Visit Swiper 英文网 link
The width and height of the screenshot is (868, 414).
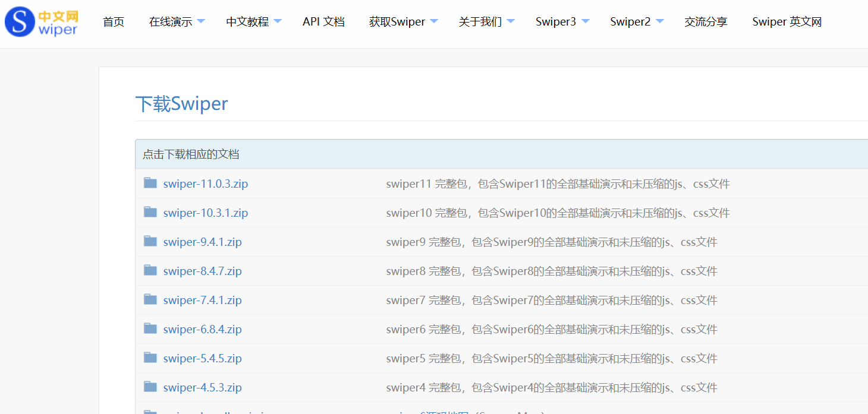point(787,22)
